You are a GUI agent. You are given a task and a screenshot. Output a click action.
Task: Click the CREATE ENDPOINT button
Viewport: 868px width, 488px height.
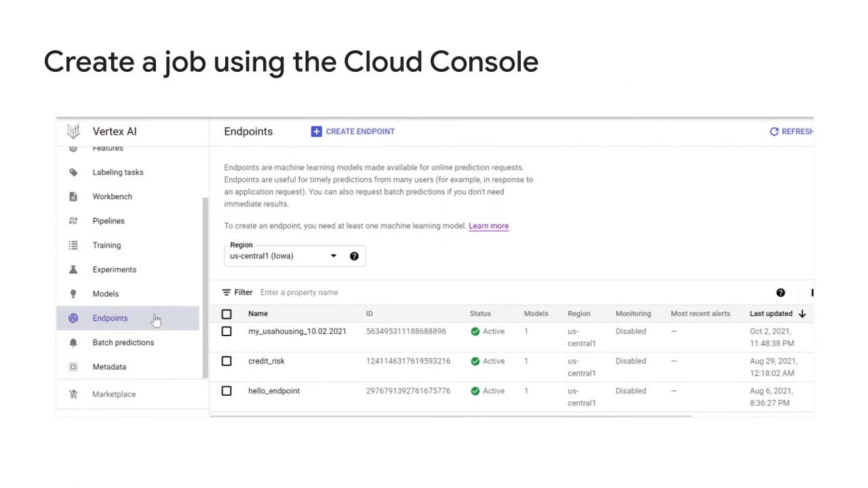353,131
